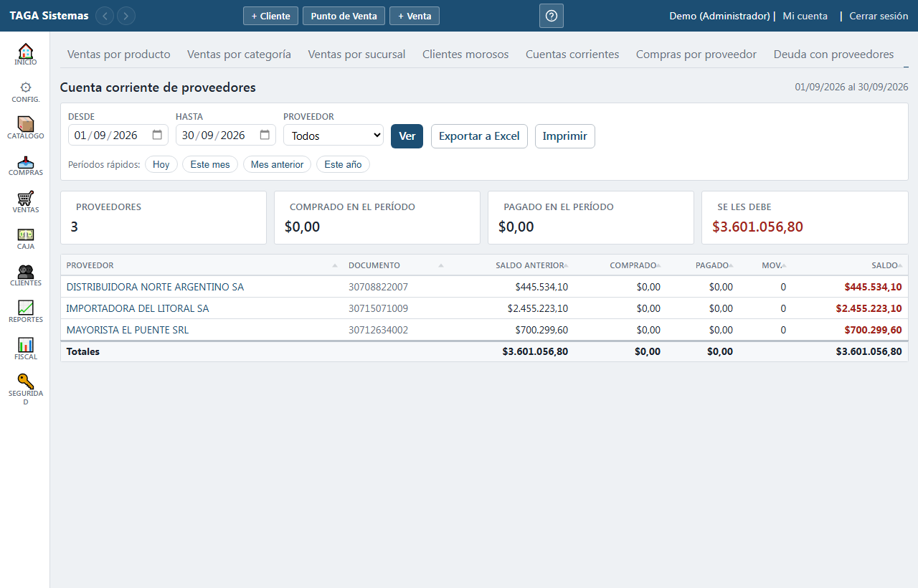Click the Imprimir button

pos(565,136)
